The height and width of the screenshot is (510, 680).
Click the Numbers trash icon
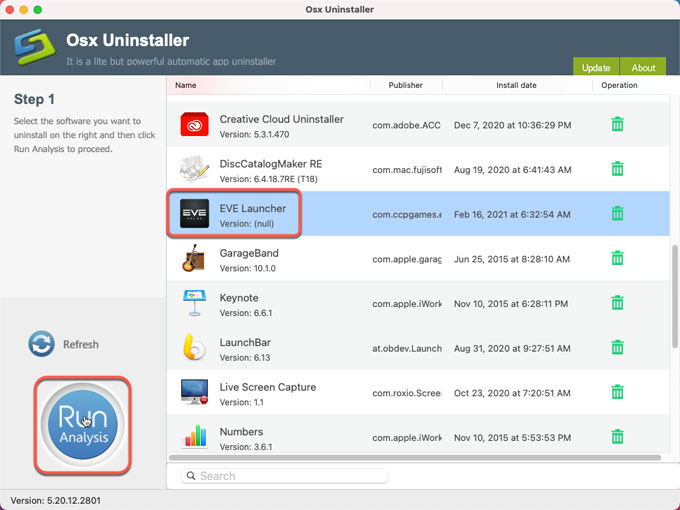(x=617, y=437)
